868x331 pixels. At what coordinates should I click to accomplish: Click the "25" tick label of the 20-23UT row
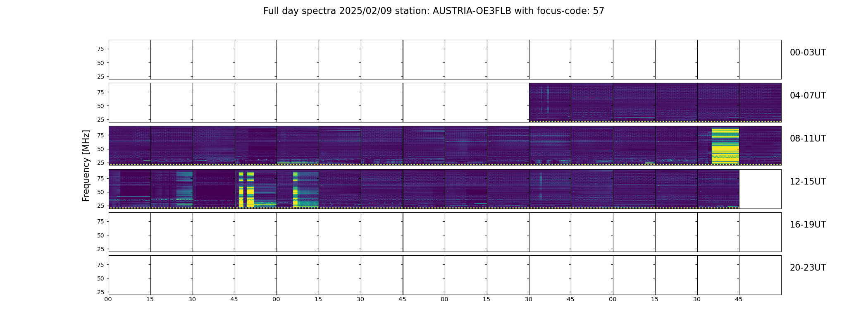[100, 292]
